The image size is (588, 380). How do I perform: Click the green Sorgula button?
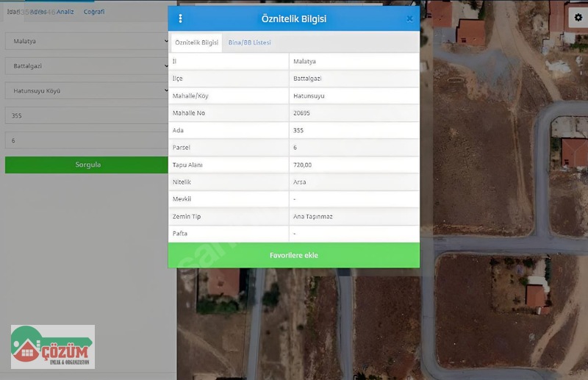click(87, 165)
